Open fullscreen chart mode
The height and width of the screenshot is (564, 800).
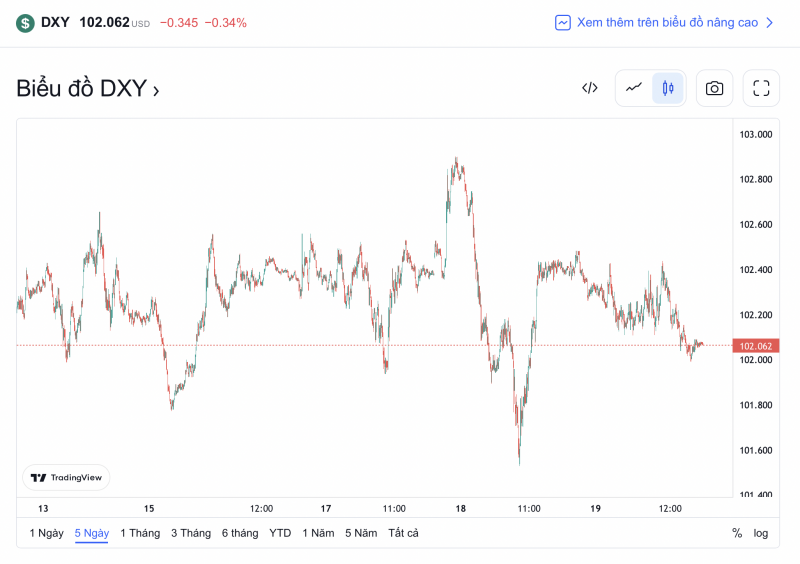761,88
